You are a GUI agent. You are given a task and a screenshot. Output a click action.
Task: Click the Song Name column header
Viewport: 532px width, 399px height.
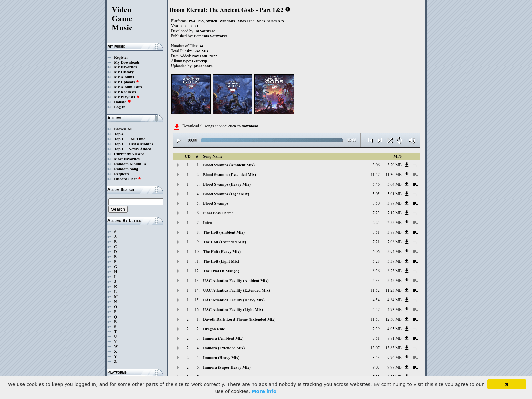pyautogui.click(x=213, y=156)
